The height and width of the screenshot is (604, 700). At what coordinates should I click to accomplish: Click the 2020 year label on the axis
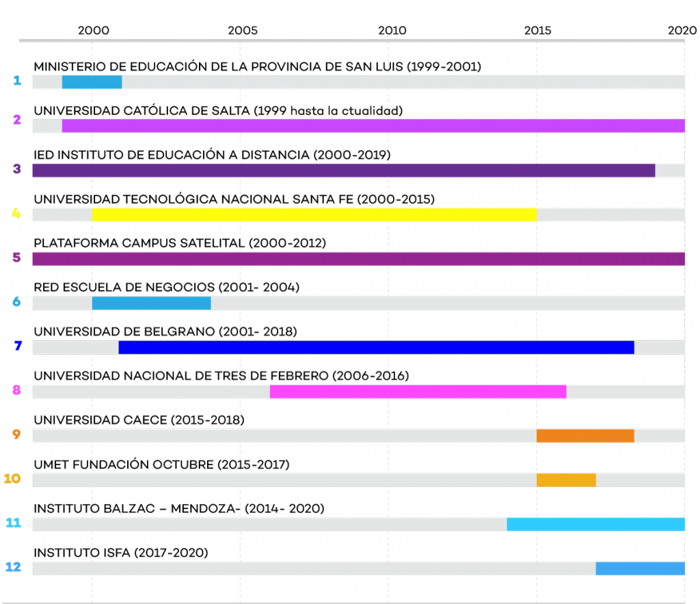point(682,30)
